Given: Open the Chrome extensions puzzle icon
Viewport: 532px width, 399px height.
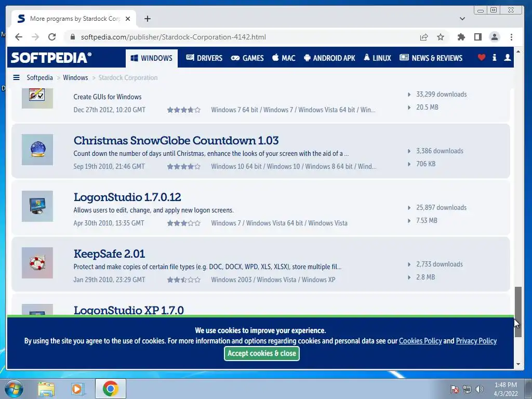Looking at the screenshot, I should pyautogui.click(x=461, y=37).
